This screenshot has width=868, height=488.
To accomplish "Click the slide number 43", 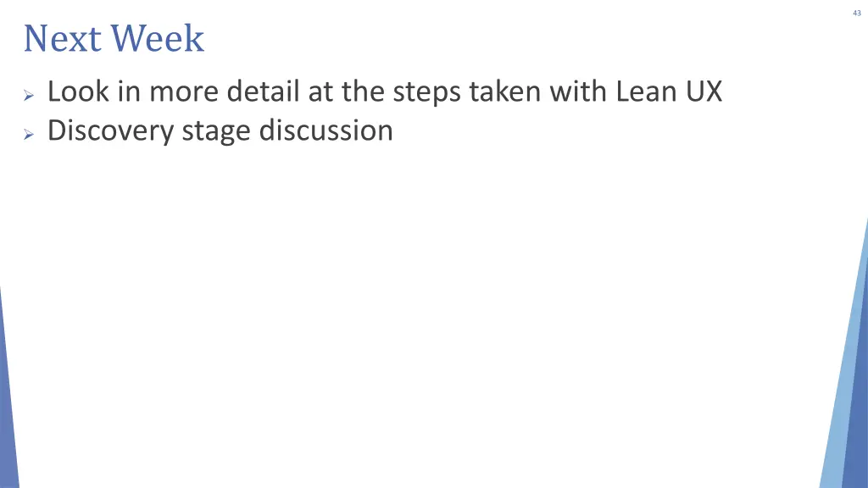I will coord(857,14).
